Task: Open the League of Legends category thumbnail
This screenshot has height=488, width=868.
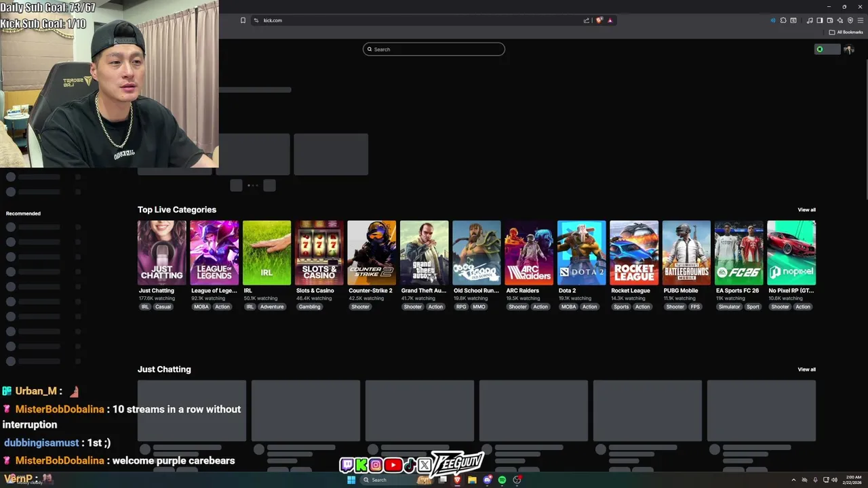Action: (x=214, y=252)
